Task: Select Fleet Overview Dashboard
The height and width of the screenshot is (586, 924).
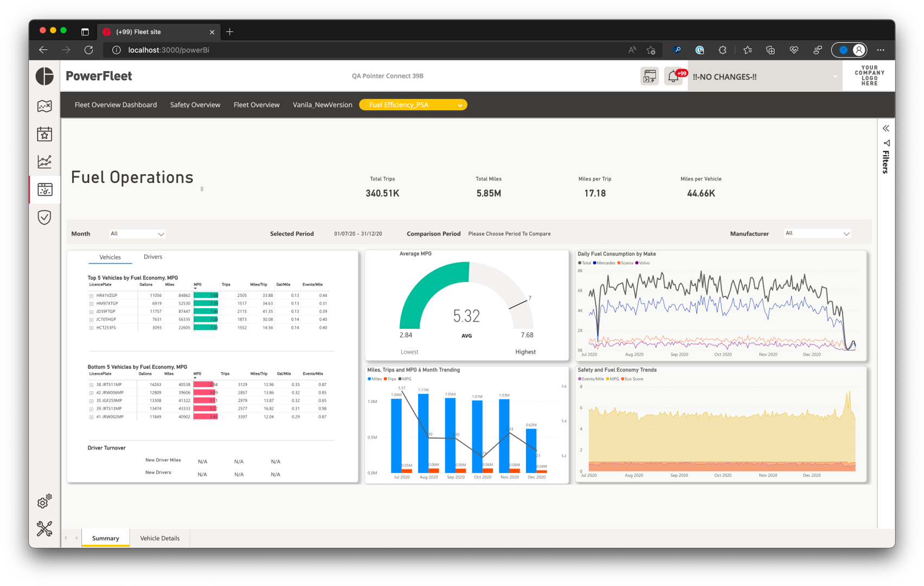Action: point(116,105)
